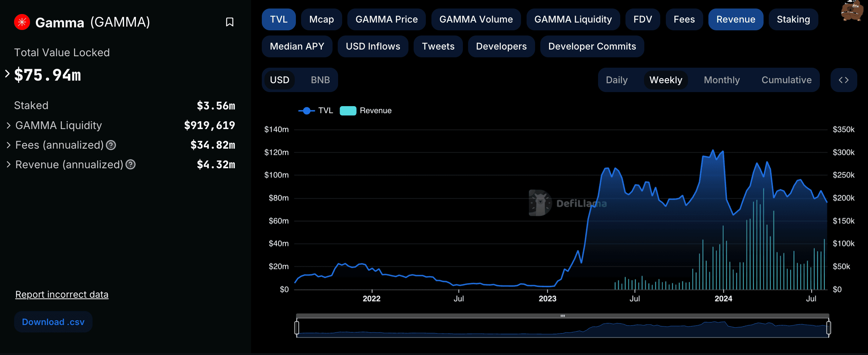Click the Staked $3.56m value

(216, 106)
